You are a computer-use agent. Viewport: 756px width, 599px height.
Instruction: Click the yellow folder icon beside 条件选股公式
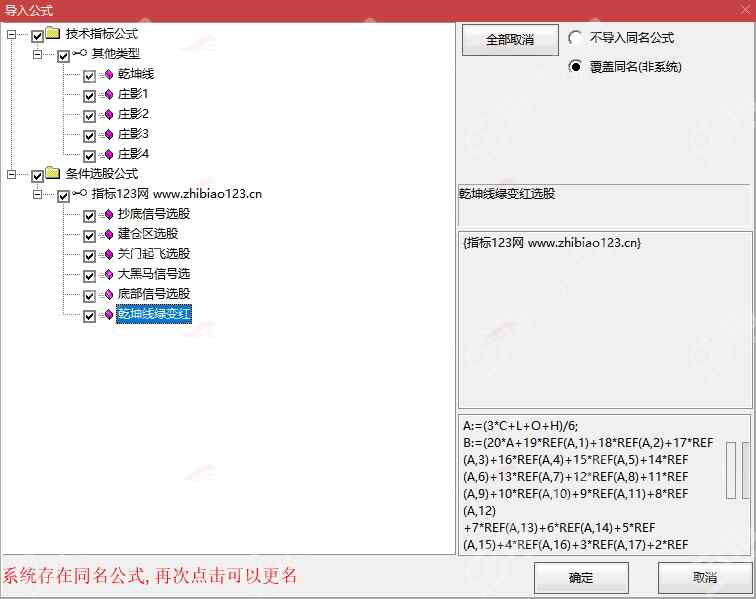point(53,175)
